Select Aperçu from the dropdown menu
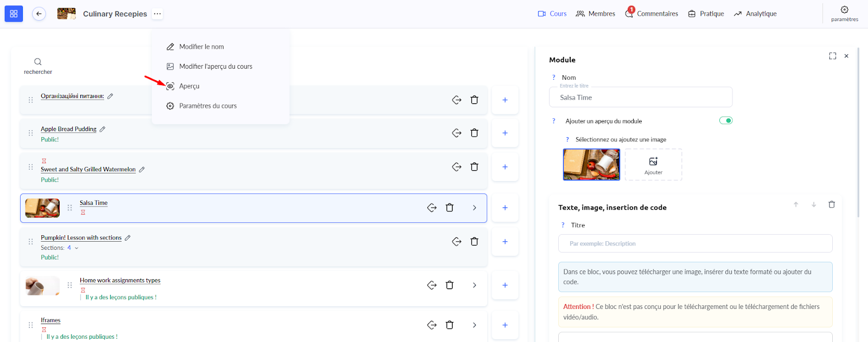The width and height of the screenshot is (868, 342). [x=189, y=86]
